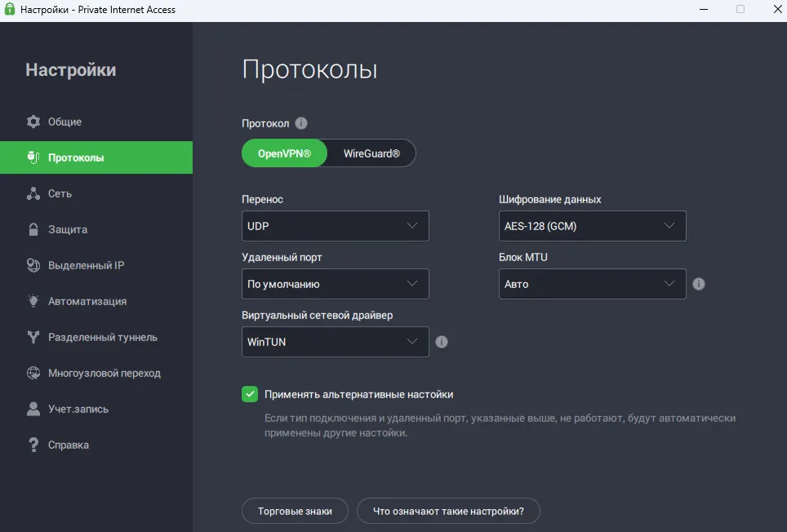Click the Выделенный IP icon
This screenshot has height=532, width=787.
point(33,265)
